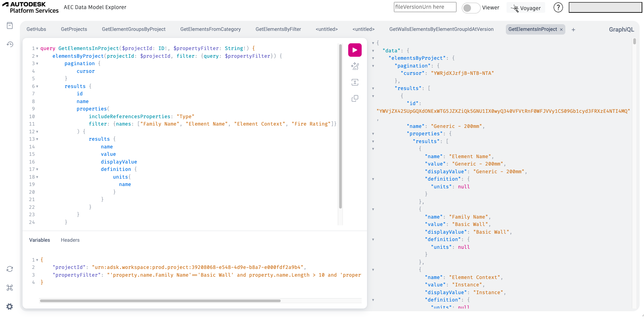The width and height of the screenshot is (644, 324).
Task: Click the Merge fragments icon
Action: coord(355,82)
